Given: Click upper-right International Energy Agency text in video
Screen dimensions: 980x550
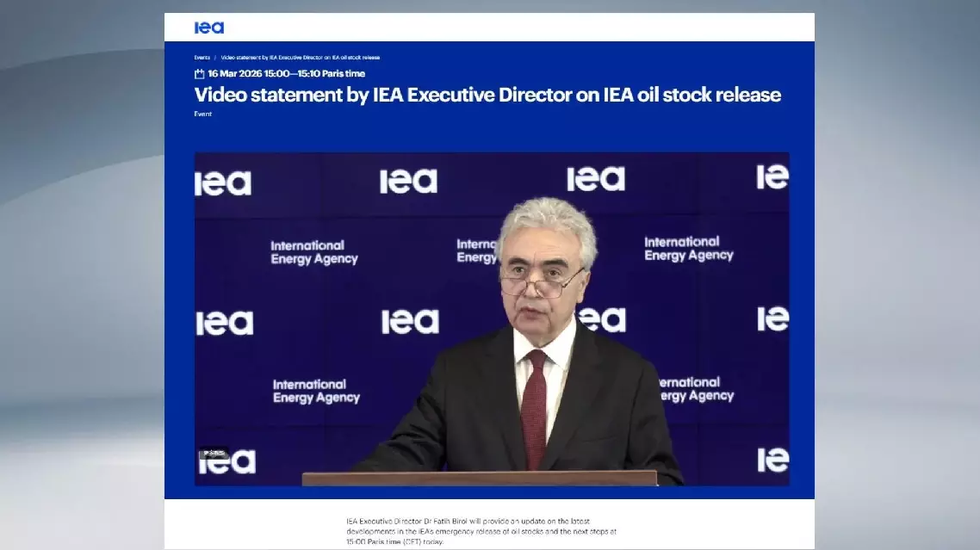Looking at the screenshot, I should tap(688, 249).
